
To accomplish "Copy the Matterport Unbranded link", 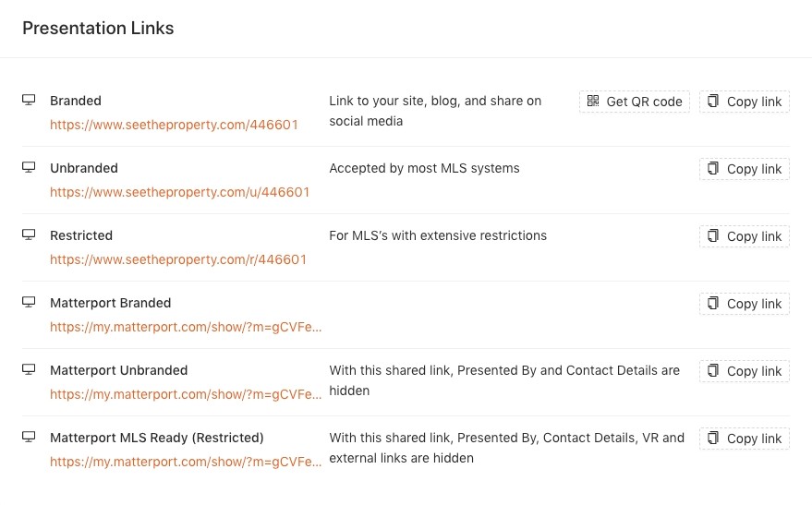I will point(745,371).
